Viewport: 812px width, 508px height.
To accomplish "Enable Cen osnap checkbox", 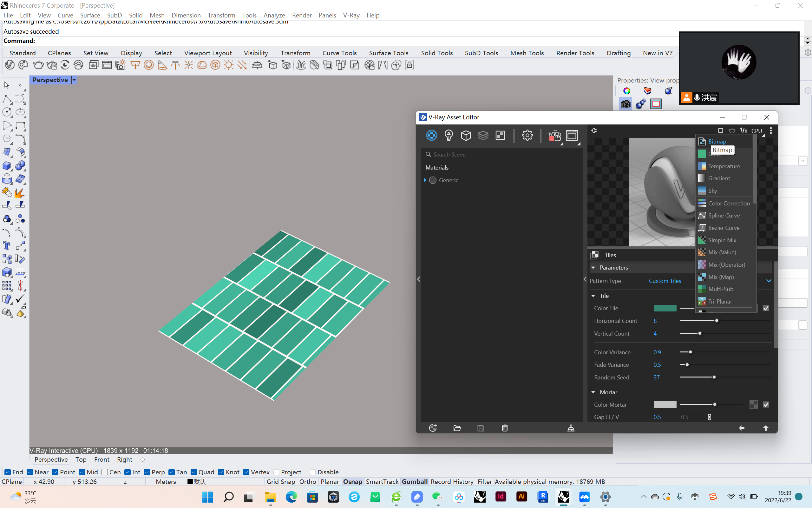I will (105, 472).
